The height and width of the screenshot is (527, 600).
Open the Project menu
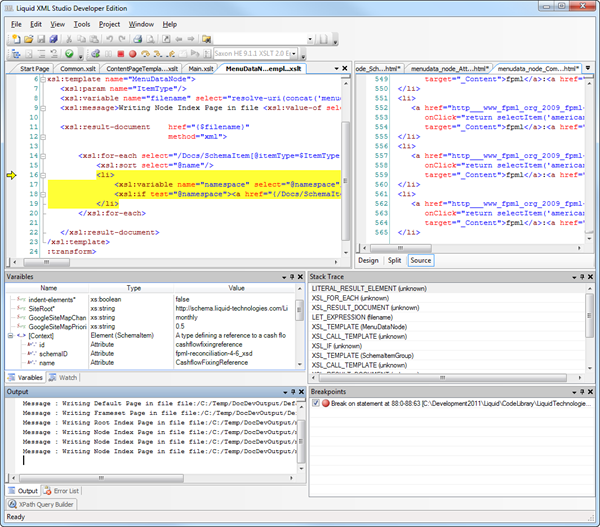click(x=109, y=23)
